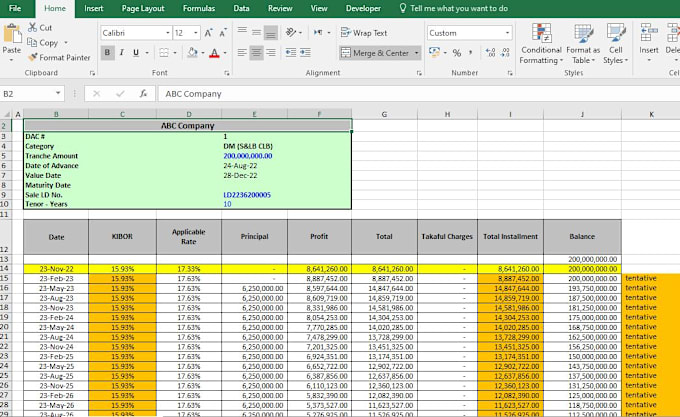Switch to the Review tab
680x417 pixels.
280,8
